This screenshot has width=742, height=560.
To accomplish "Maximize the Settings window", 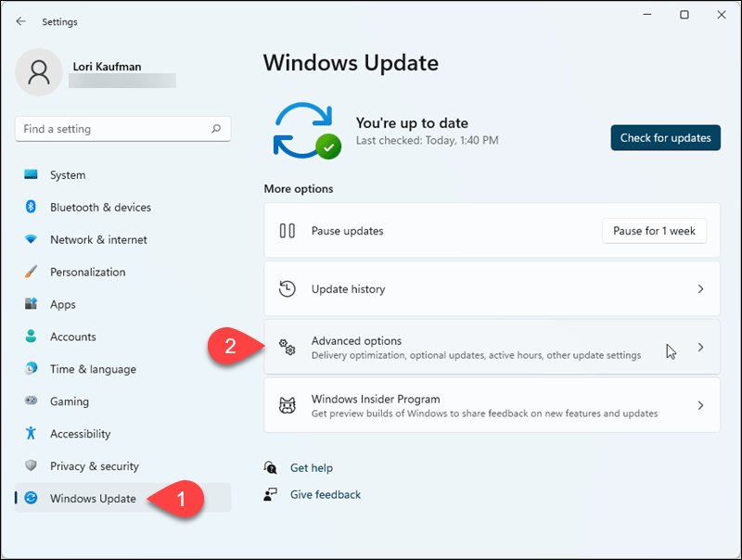I will coord(684,15).
